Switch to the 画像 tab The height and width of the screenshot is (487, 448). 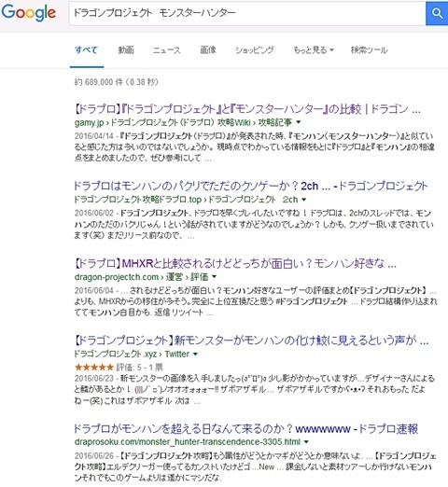[208, 49]
